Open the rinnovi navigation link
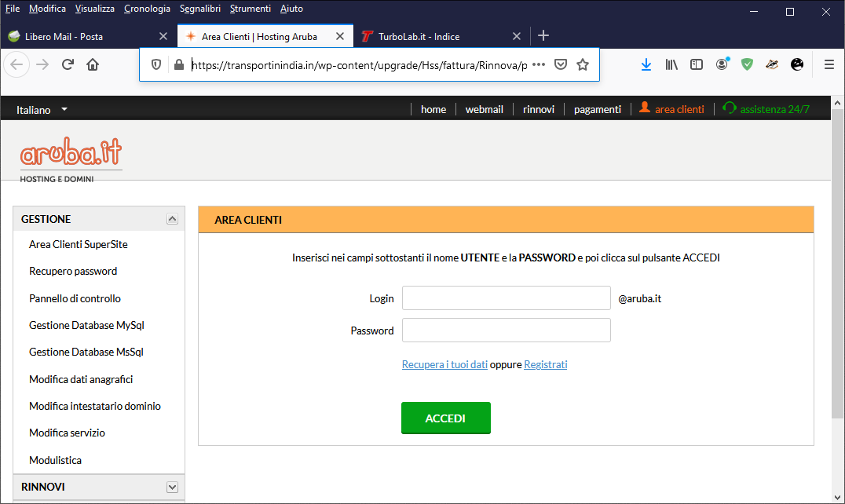This screenshot has width=845, height=504. click(539, 109)
